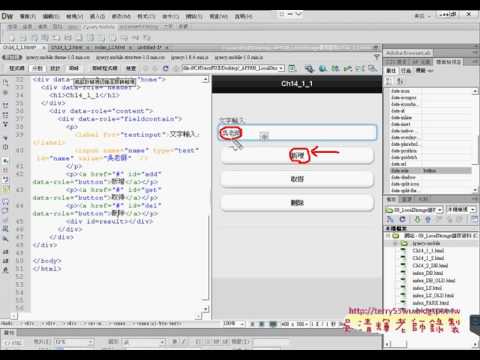Viewport: 480px width, 360px height.
Task: Click code pane vertical scrollbar up arrow
Action: (206, 79)
